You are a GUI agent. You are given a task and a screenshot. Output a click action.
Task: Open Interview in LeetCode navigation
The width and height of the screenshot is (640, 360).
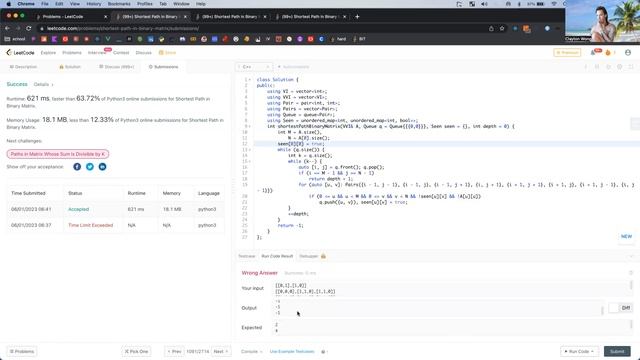point(97,53)
